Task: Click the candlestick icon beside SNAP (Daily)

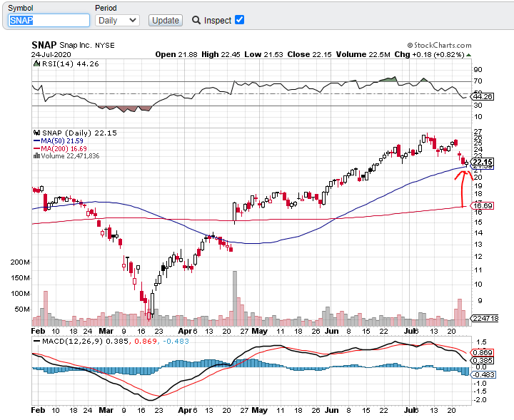Action: (x=37, y=133)
